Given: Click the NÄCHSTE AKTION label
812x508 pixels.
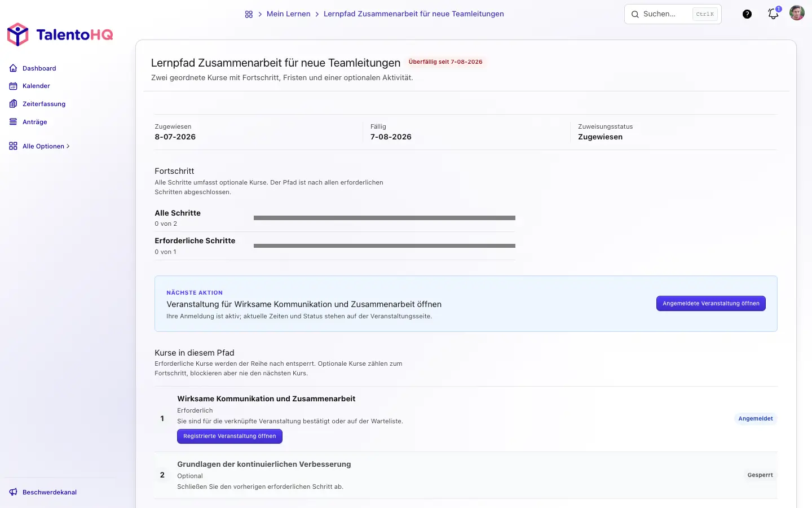Looking at the screenshot, I should click(x=195, y=293).
